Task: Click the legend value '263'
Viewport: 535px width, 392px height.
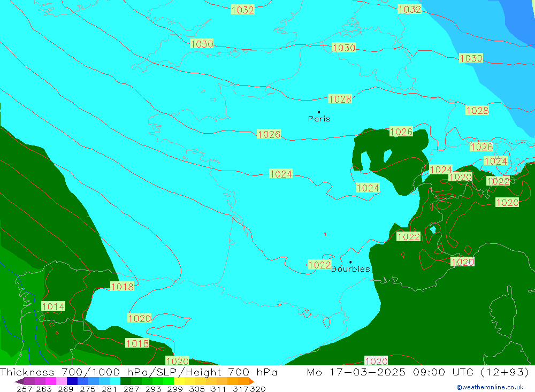Action: (x=44, y=389)
